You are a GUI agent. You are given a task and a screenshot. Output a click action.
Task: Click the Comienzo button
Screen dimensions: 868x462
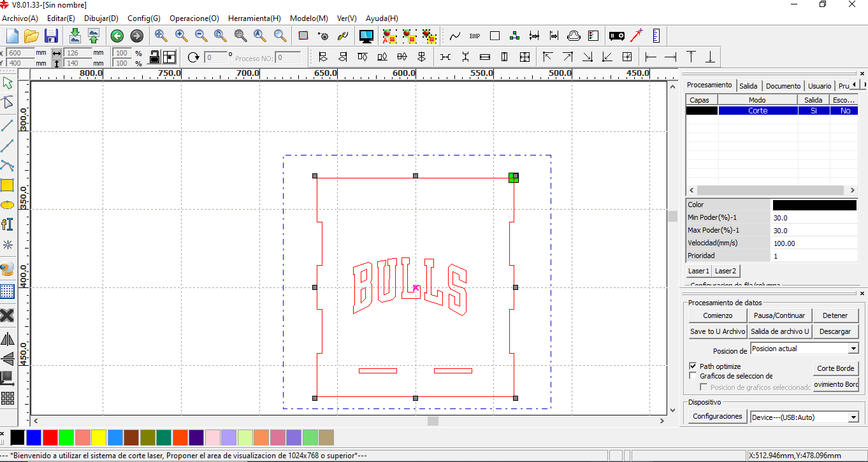point(718,315)
